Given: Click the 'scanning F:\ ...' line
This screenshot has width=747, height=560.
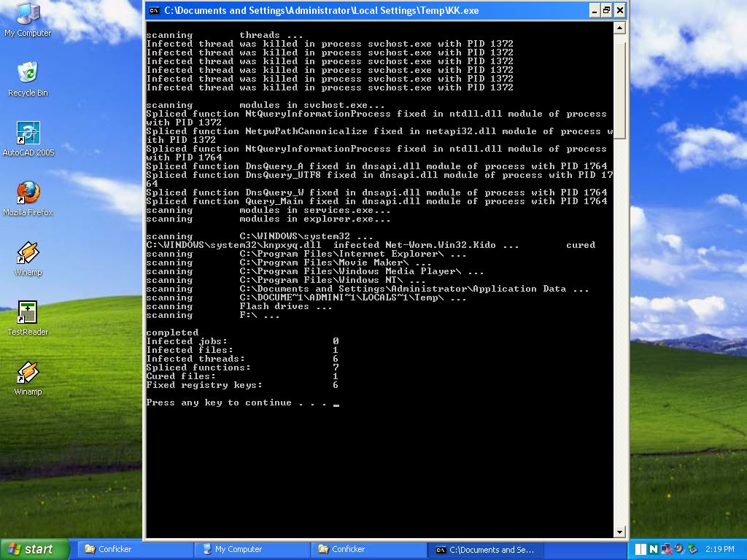Looking at the screenshot, I should click(x=213, y=315).
